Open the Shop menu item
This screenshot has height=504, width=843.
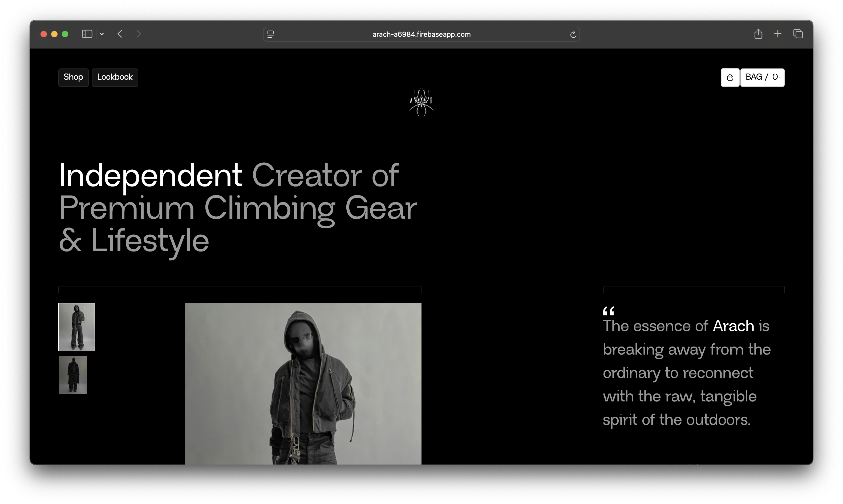73,78
